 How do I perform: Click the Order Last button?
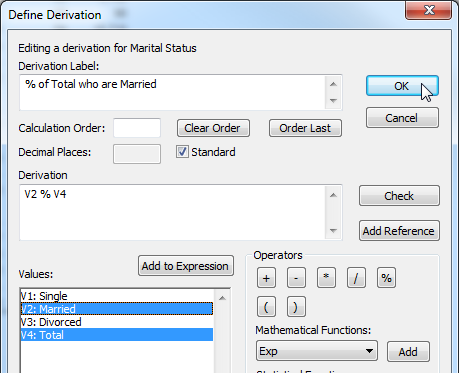pyautogui.click(x=305, y=128)
